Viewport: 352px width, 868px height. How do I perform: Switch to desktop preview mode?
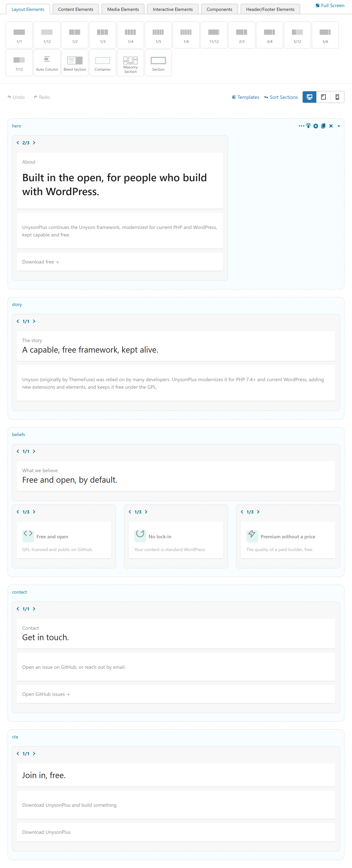310,97
